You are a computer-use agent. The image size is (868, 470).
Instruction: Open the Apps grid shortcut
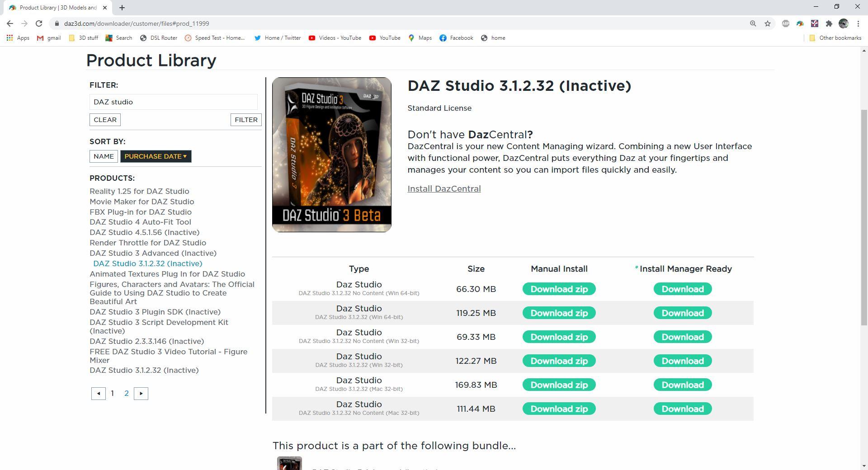18,38
